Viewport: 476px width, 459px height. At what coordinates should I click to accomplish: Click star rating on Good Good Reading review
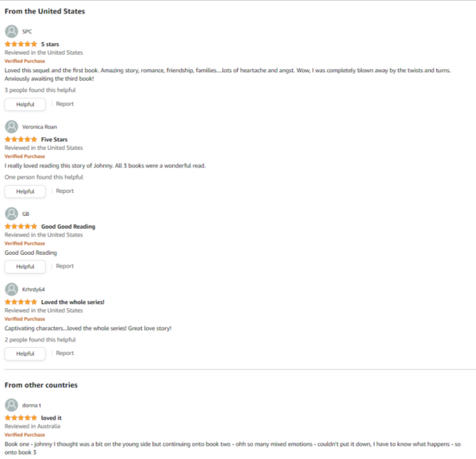click(21, 226)
